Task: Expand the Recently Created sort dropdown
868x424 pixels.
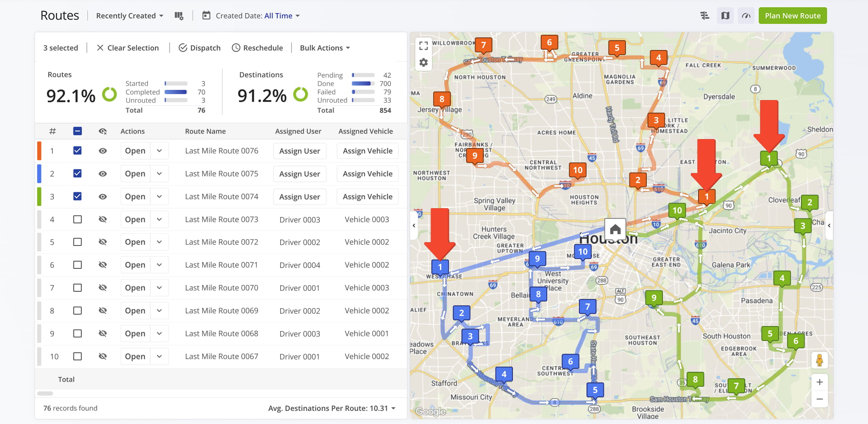Action: (130, 16)
